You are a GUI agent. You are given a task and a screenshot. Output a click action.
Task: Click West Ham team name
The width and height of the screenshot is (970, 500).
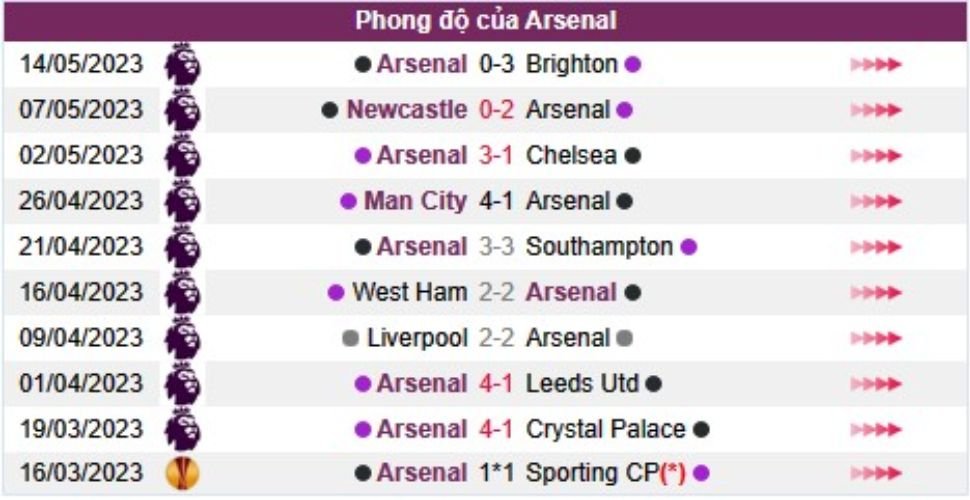409,293
